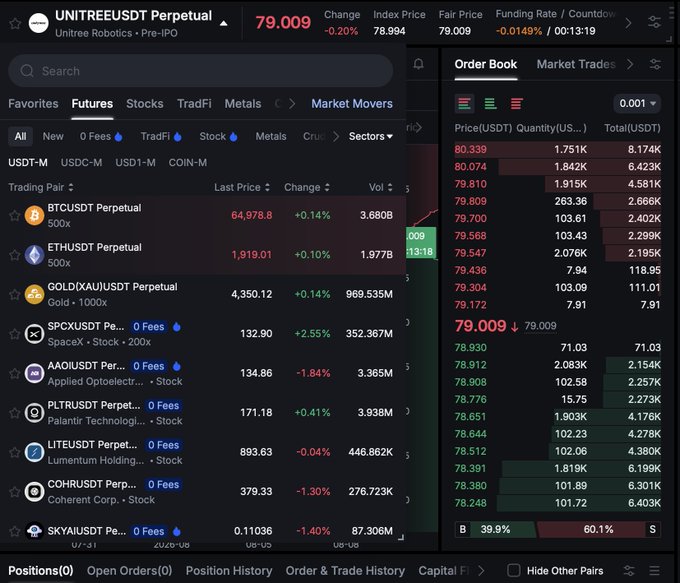Open chart settings sliders icon in header

click(654, 22)
